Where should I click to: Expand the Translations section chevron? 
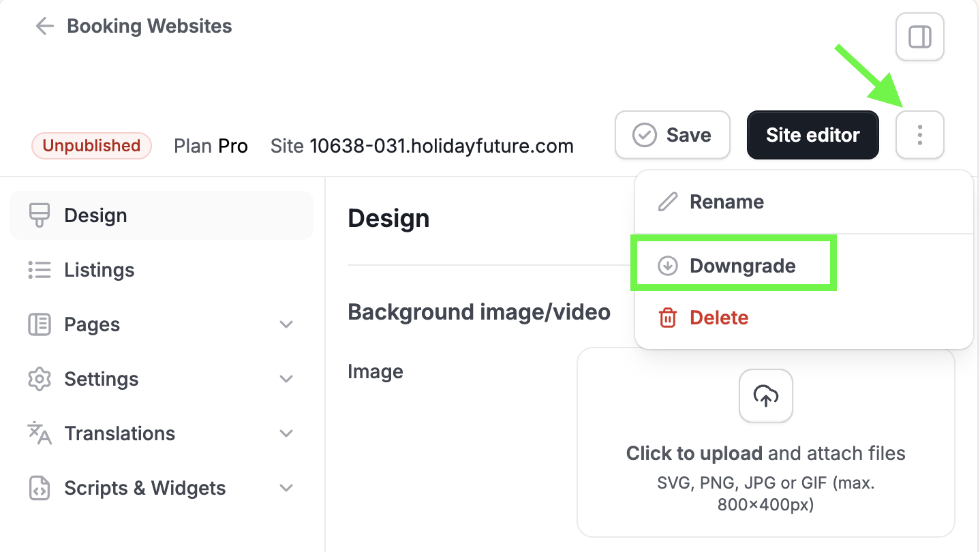pos(287,433)
